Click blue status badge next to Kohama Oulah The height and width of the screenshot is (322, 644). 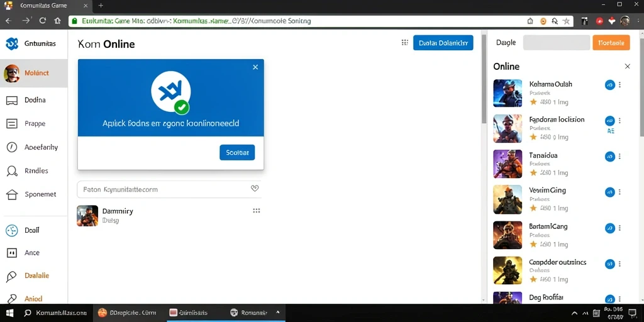point(610,85)
